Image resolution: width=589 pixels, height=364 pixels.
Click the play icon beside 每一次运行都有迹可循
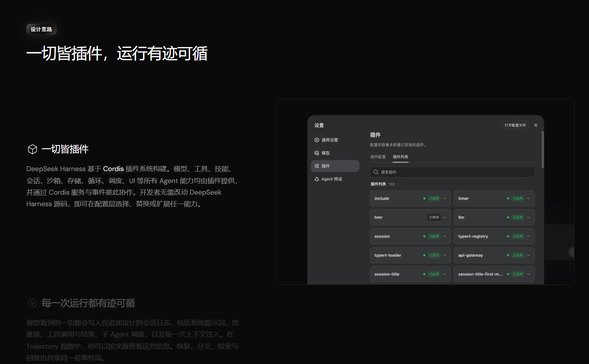coord(33,303)
